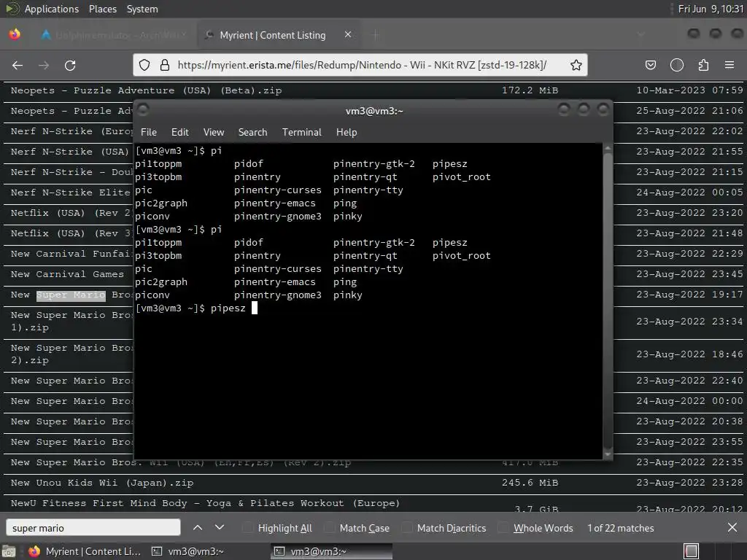
Task: Open the Places menu
Action: pos(102,9)
